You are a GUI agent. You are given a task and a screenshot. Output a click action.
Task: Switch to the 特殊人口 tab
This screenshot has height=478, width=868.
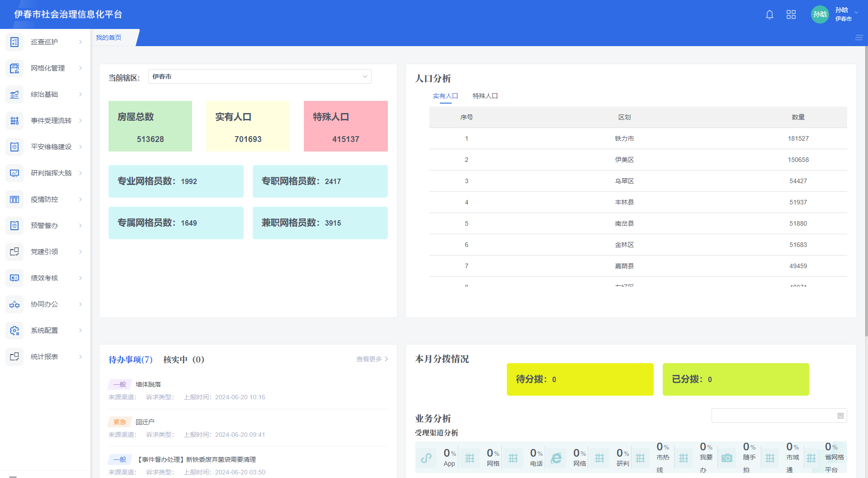click(x=485, y=96)
